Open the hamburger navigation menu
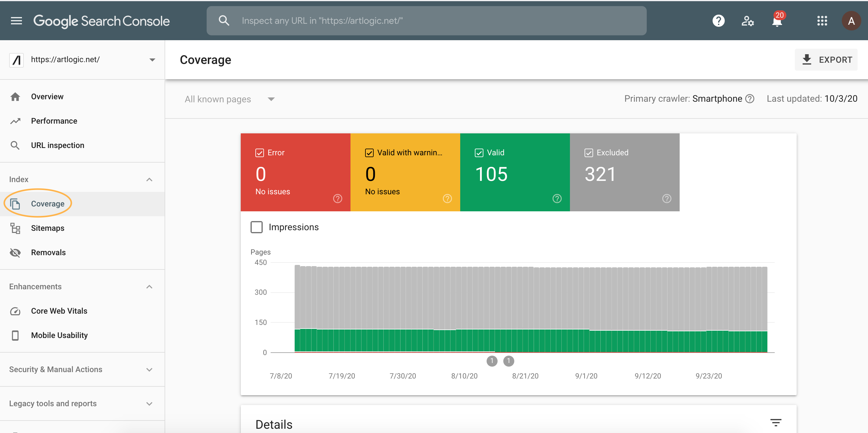The height and width of the screenshot is (433, 868). (16, 21)
